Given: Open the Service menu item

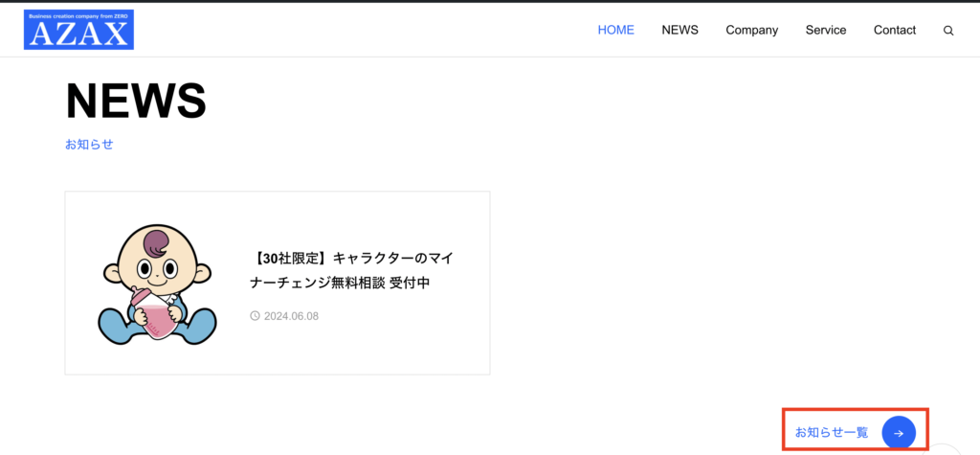Looking at the screenshot, I should [x=826, y=30].
